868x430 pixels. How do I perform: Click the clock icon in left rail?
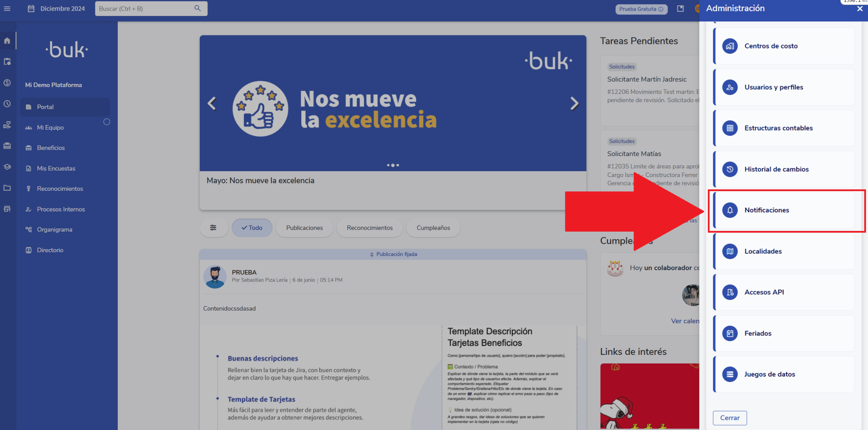tap(7, 104)
